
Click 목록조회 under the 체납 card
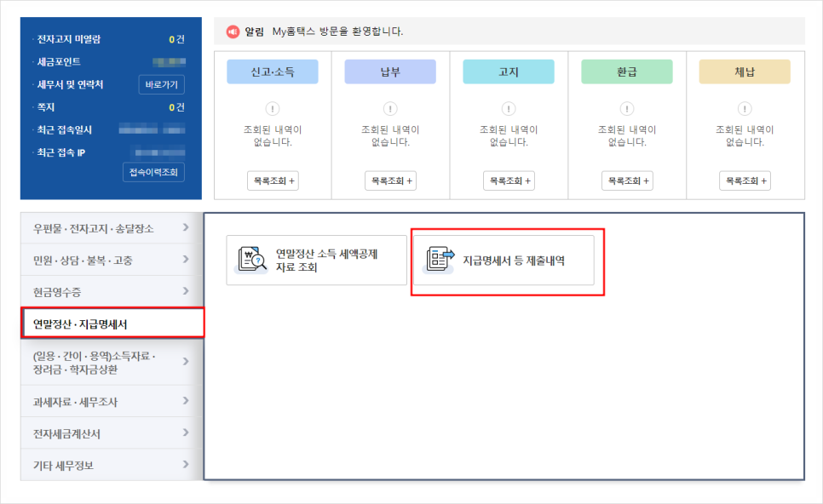pos(745,180)
